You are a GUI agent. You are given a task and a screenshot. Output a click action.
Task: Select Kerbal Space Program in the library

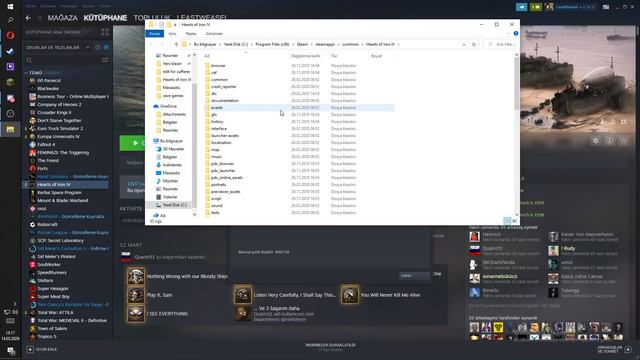tap(59, 193)
